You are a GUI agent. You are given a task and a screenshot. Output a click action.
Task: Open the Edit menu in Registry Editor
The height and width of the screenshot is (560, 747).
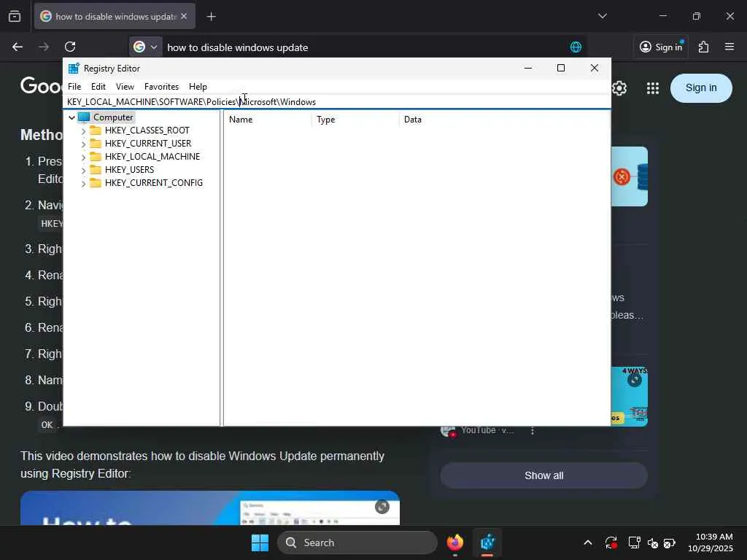pyautogui.click(x=98, y=87)
